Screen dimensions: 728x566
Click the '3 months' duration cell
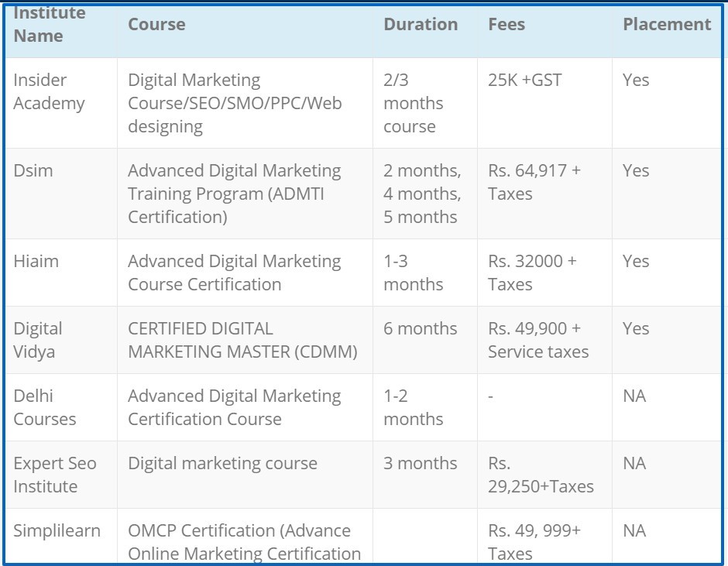(425, 475)
